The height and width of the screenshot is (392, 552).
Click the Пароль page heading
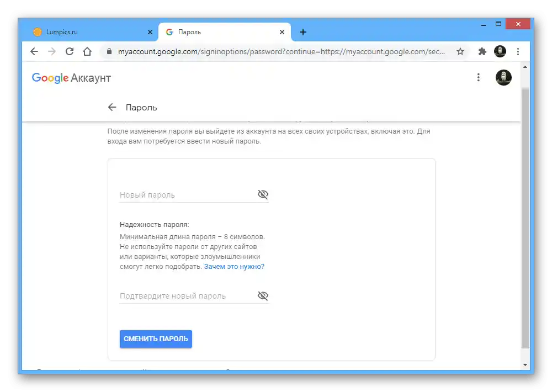[x=141, y=108]
